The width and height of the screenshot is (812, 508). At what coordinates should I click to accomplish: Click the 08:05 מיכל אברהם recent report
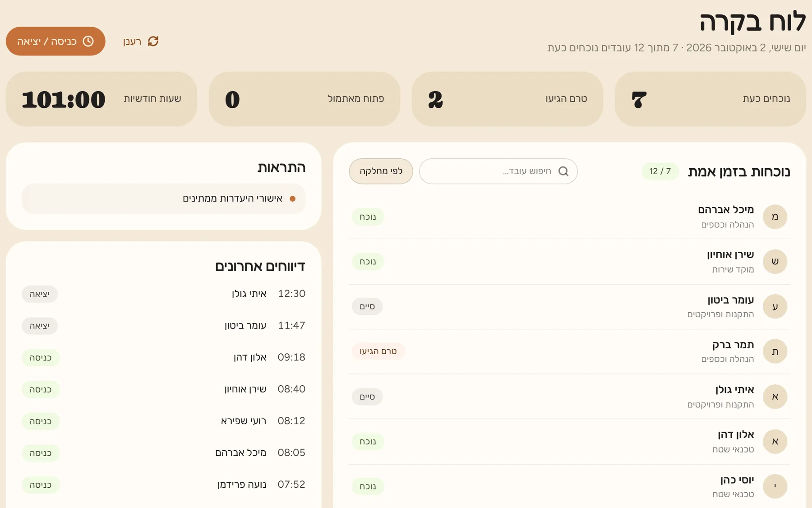164,453
